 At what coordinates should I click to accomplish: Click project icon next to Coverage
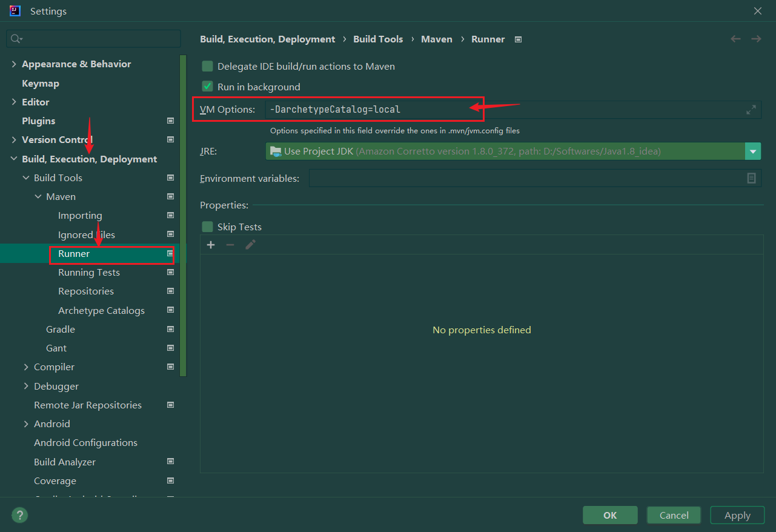pos(170,481)
